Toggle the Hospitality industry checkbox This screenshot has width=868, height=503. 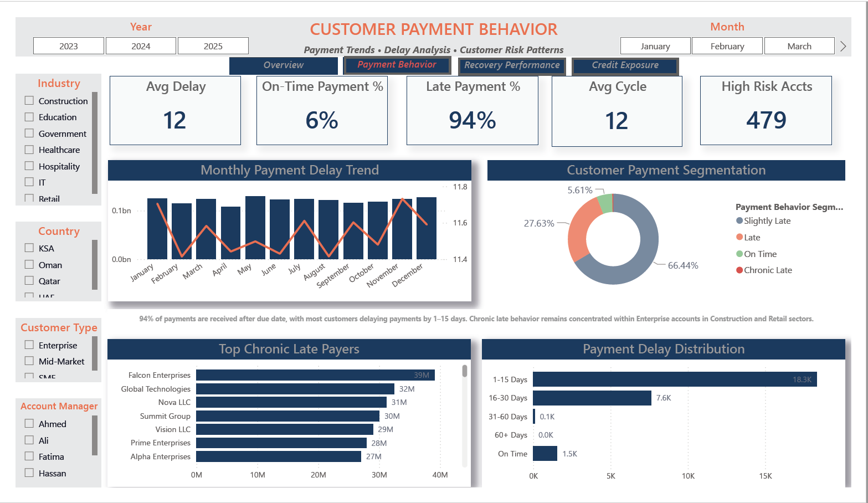[x=29, y=166]
